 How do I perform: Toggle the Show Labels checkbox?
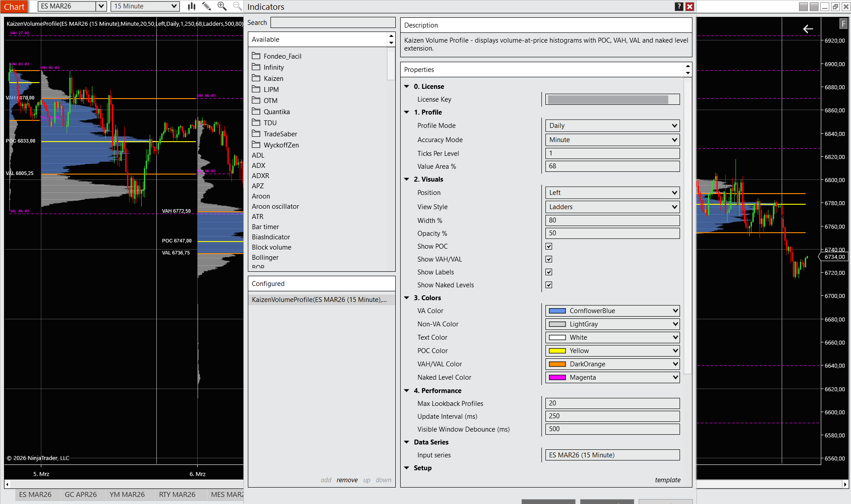pos(549,272)
